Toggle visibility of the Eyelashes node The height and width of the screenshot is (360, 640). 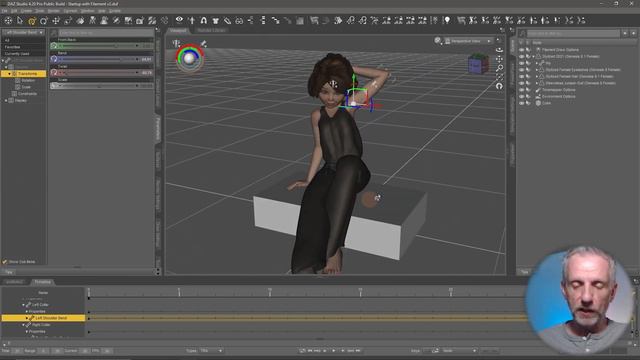click(x=521, y=70)
